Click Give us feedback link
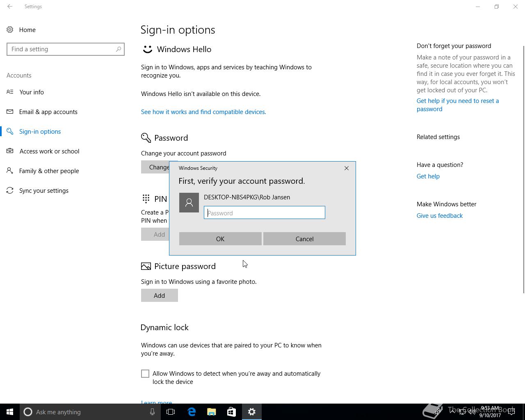The image size is (525, 420). (x=440, y=215)
